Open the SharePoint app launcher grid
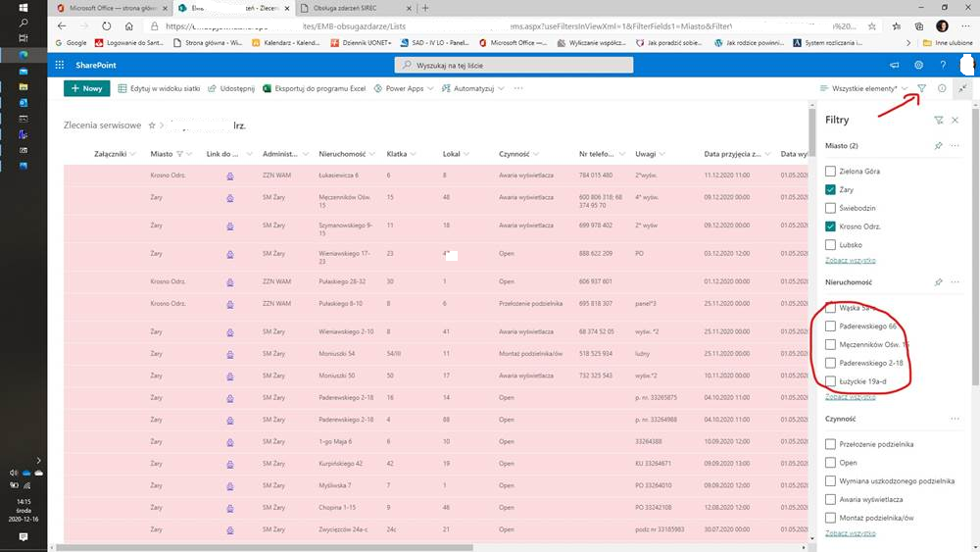Image resolution: width=980 pixels, height=552 pixels. (60, 65)
